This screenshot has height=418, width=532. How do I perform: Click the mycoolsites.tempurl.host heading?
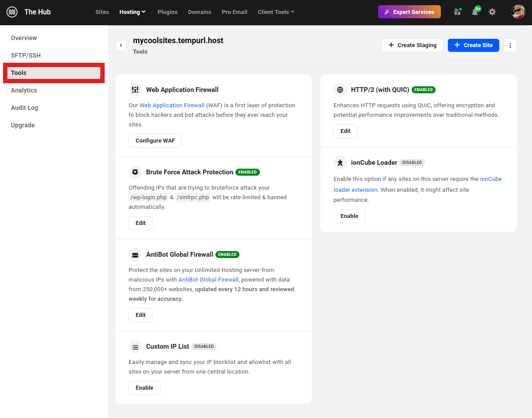[178, 41]
